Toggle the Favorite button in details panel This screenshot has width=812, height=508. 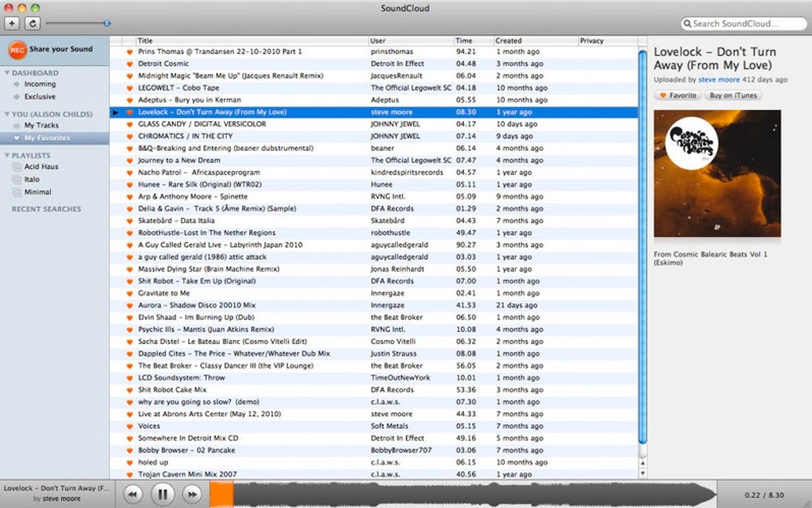(677, 96)
